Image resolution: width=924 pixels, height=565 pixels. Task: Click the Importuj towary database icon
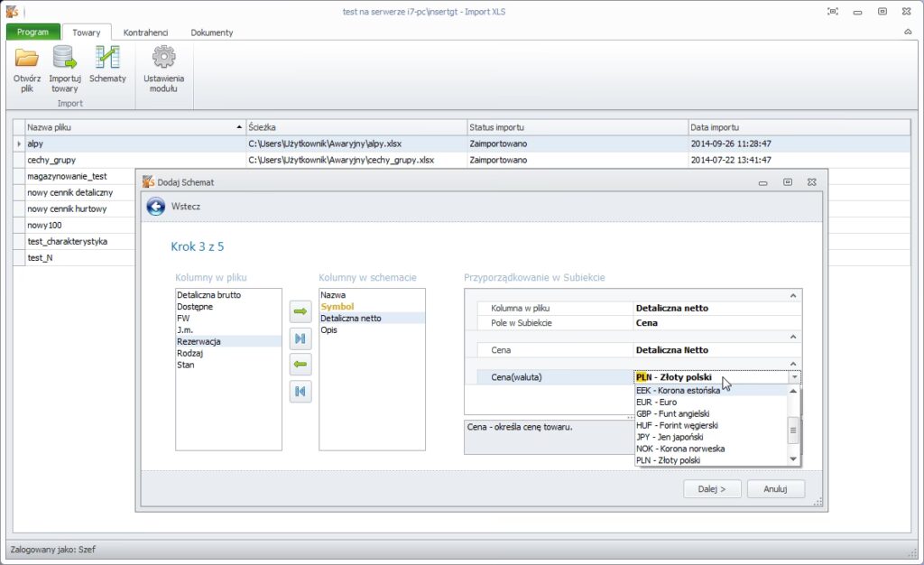pyautogui.click(x=65, y=58)
